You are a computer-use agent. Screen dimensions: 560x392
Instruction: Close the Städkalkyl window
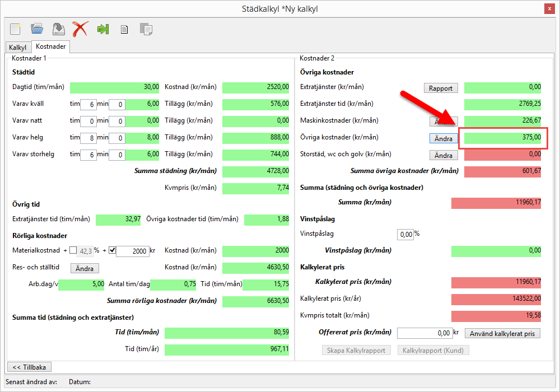pos(550,8)
